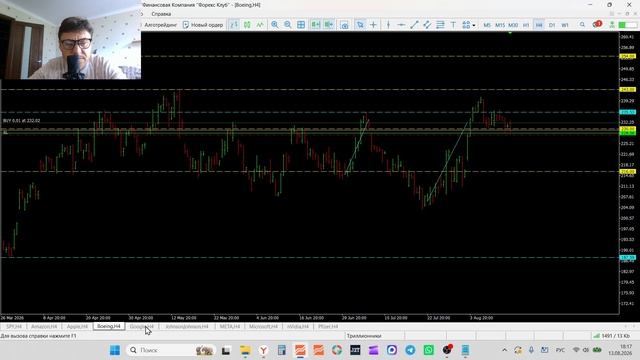The height and width of the screenshot is (360, 640).
Task: Open File Explorer from taskbar
Action: point(245,350)
